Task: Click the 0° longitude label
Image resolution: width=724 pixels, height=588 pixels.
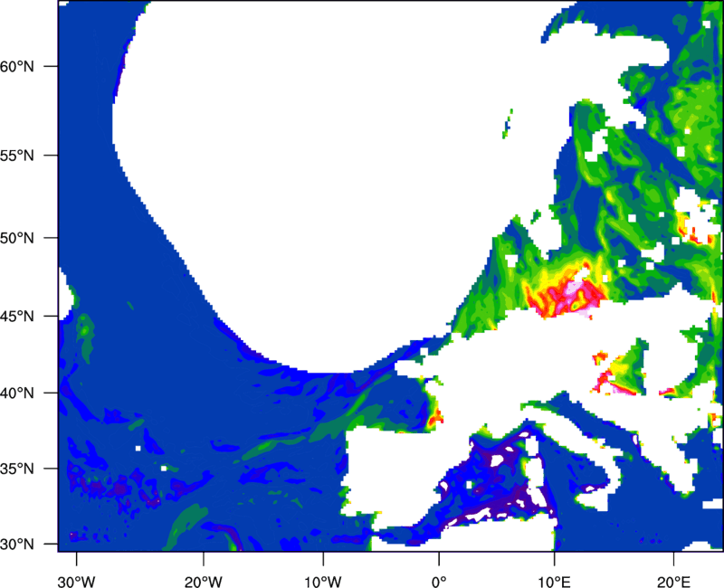Action: (439, 582)
